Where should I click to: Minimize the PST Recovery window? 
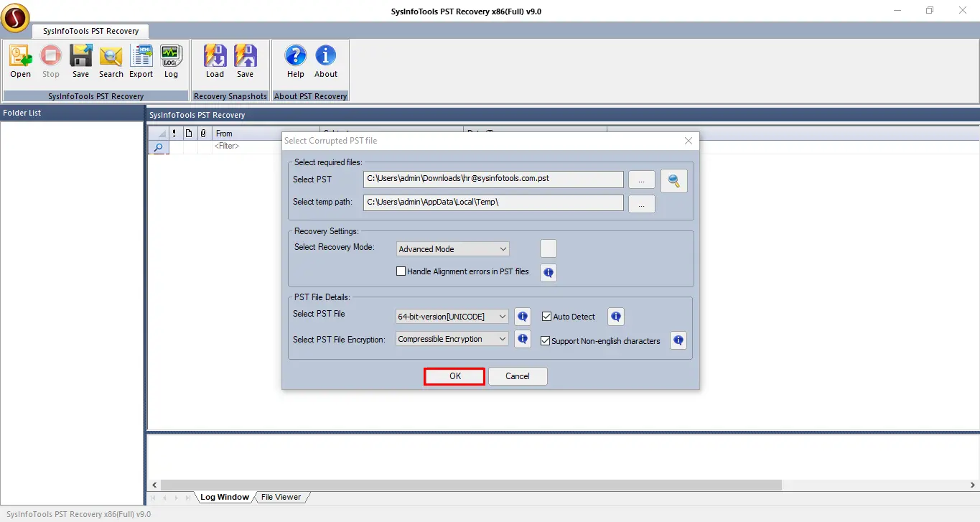coord(897,11)
